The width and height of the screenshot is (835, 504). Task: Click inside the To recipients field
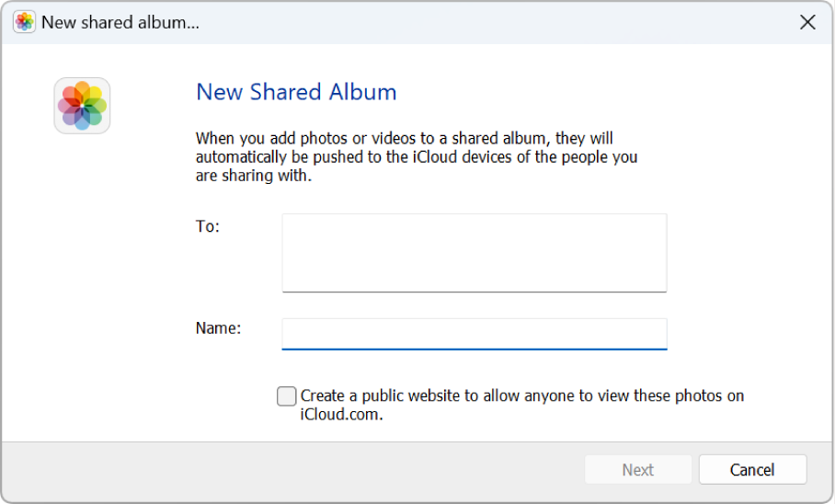[474, 252]
